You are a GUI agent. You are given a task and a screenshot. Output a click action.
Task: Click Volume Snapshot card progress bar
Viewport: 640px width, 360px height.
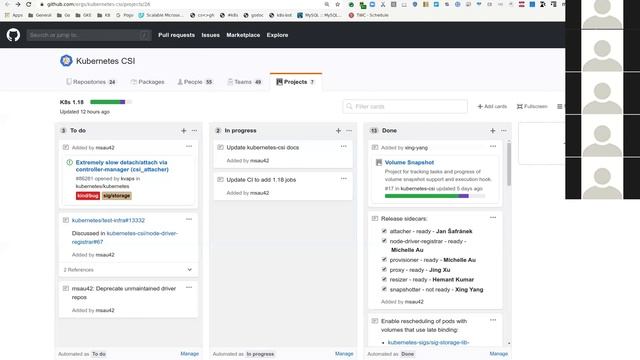[435, 196]
